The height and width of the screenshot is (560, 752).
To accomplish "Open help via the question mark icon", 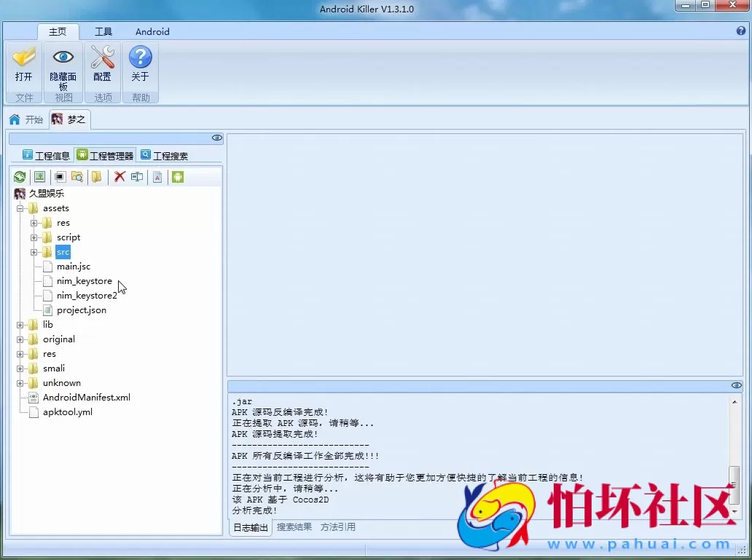I will point(741,31).
